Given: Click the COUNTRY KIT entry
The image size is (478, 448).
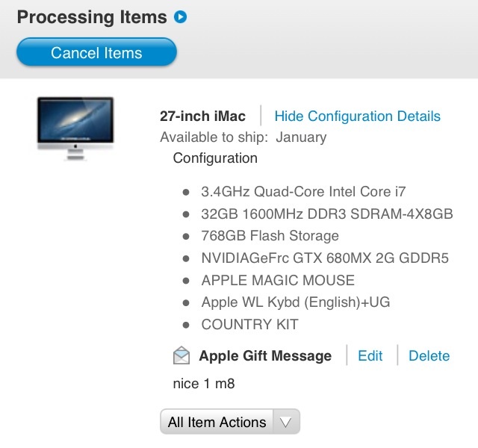Looking at the screenshot, I should tap(249, 324).
